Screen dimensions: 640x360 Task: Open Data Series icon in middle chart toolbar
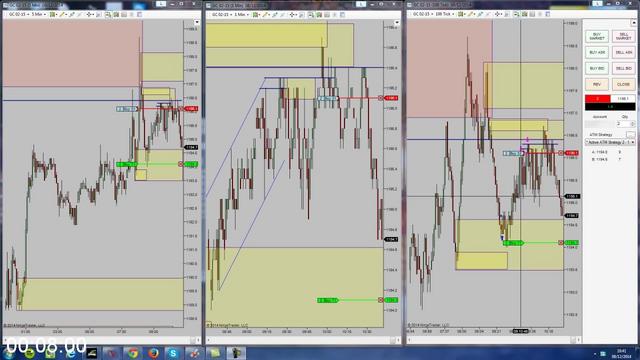(x=319, y=14)
